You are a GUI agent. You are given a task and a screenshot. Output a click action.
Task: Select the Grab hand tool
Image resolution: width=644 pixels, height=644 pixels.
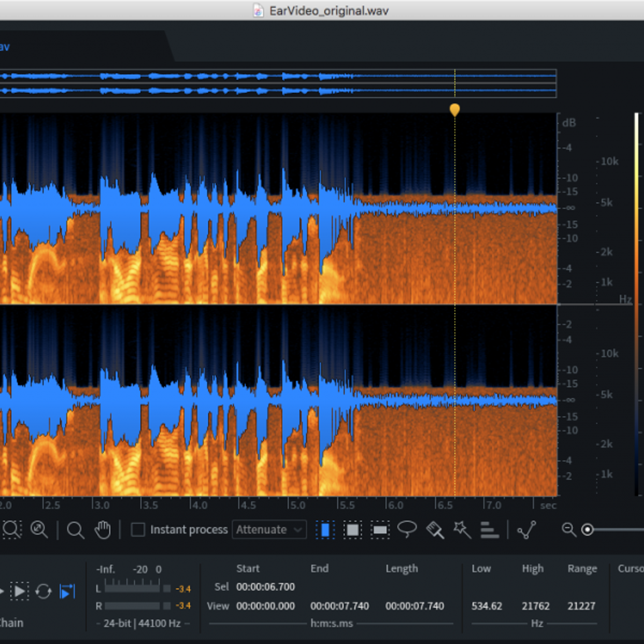(102, 530)
